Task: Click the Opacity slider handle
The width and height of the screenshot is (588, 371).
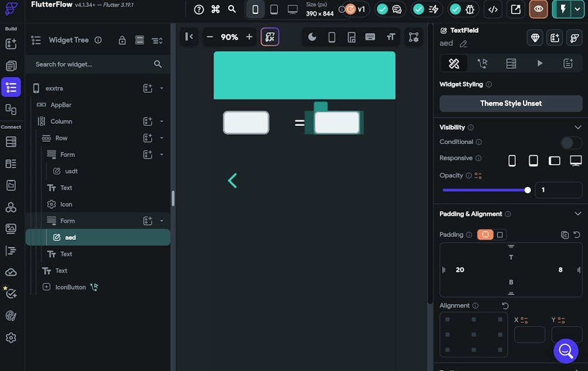Action: (x=527, y=190)
